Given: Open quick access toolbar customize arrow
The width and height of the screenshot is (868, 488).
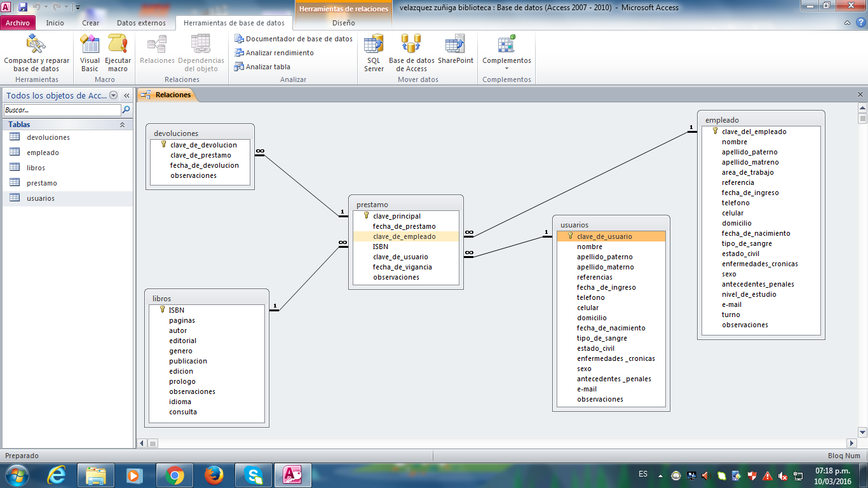Looking at the screenshot, I should tap(78, 8).
